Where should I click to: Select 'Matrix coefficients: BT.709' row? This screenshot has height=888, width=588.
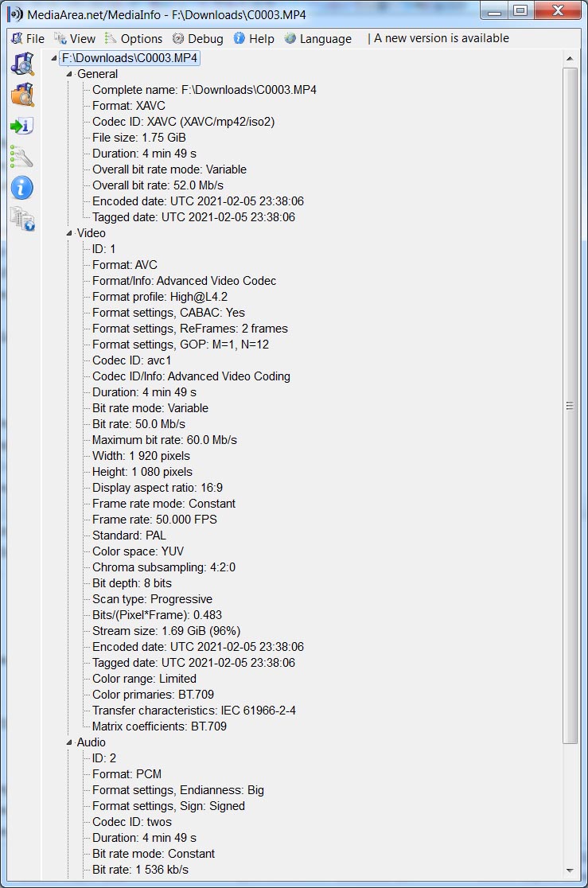[159, 726]
